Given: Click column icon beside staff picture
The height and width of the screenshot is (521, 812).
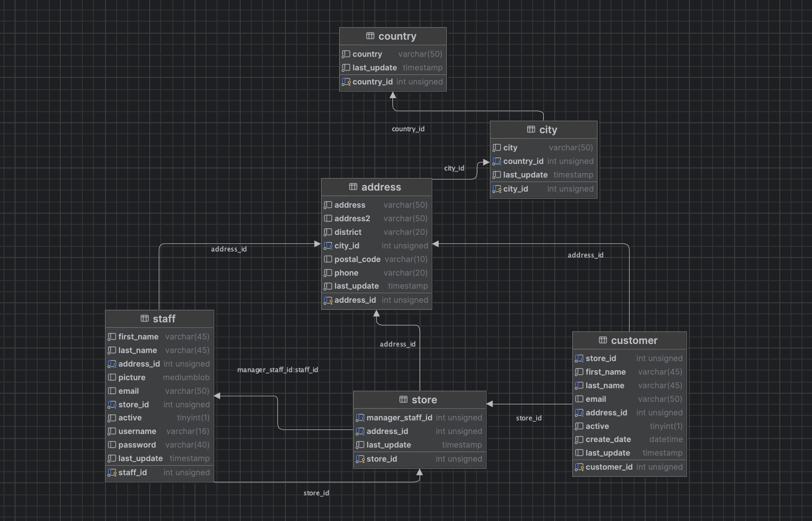Looking at the screenshot, I should pos(112,377).
